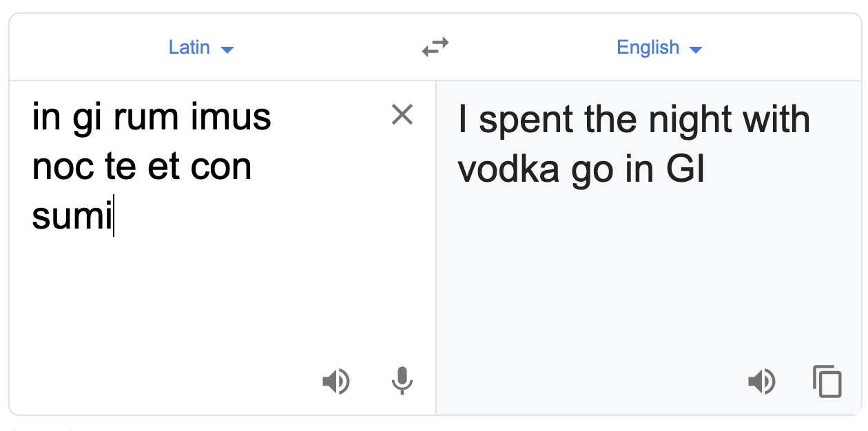Image resolution: width=868 pixels, height=431 pixels.
Task: Click the translated line "vodka go in GI"
Action: (x=581, y=170)
